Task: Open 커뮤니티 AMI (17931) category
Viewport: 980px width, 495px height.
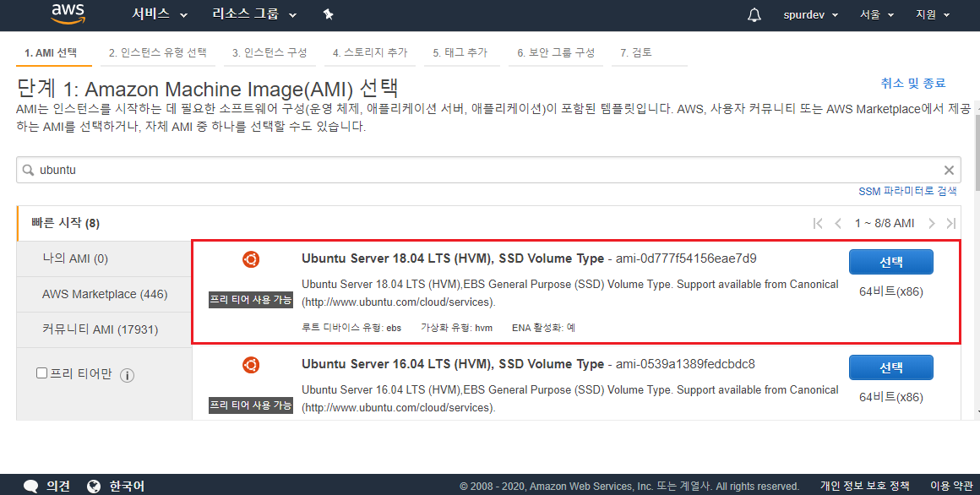Action: pyautogui.click(x=104, y=330)
